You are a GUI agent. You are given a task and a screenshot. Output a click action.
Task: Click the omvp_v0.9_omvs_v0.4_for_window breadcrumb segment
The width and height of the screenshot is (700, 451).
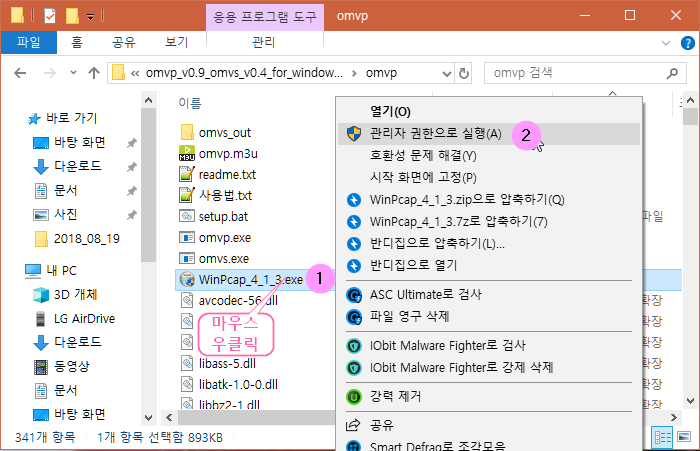244,73
